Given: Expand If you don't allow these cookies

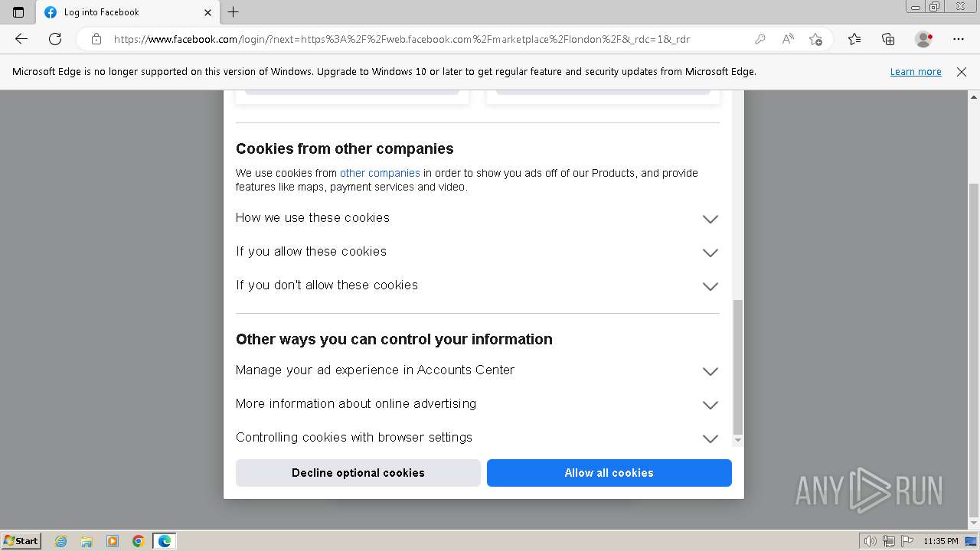Looking at the screenshot, I should tap(710, 286).
